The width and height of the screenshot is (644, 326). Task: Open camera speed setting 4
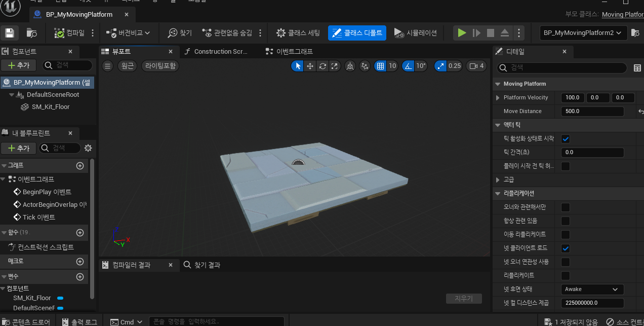(x=477, y=66)
